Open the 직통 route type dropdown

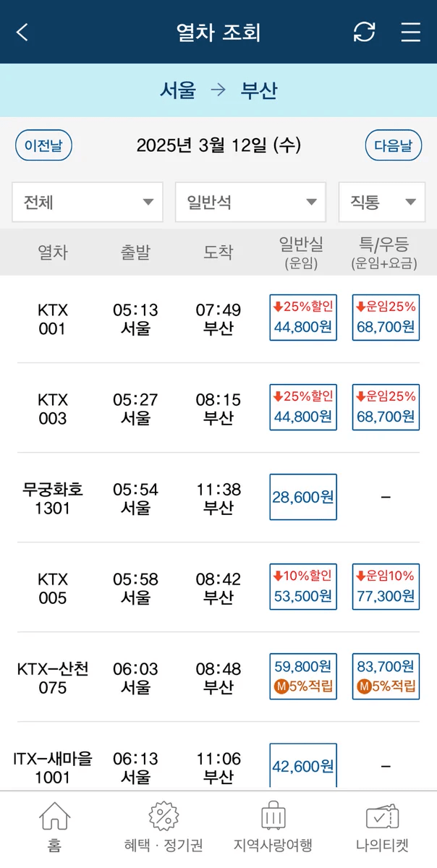382,202
